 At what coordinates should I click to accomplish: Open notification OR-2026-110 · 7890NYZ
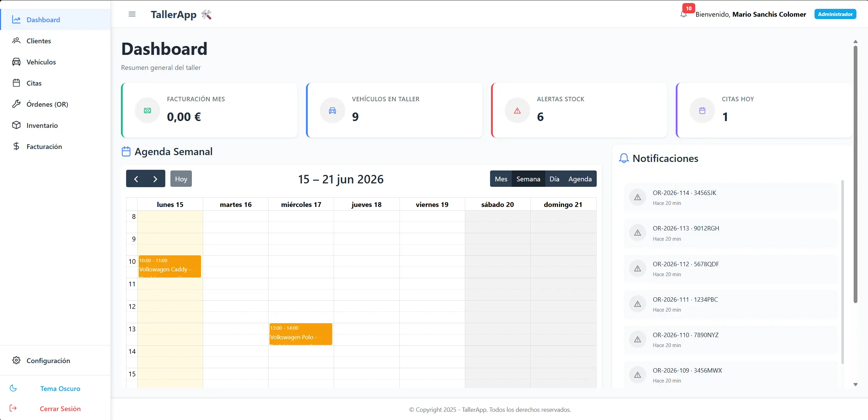(x=731, y=340)
